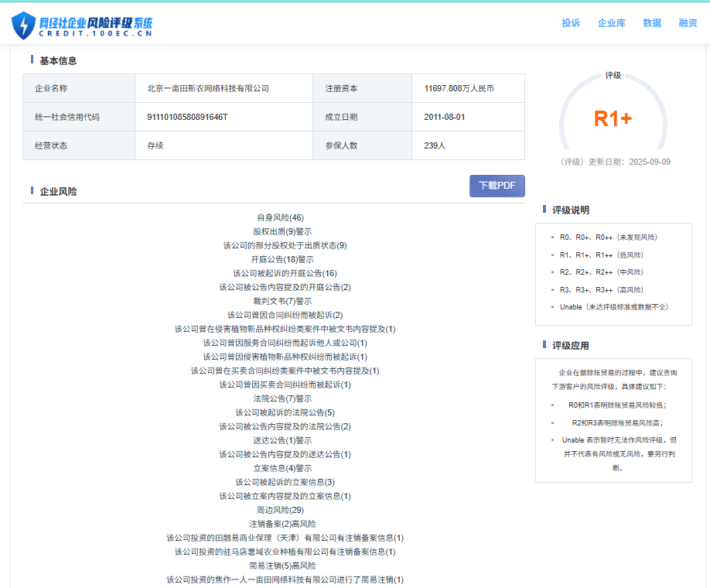Viewport: 710px width, 588px height.
Task: Click the 评级应用 section heading
Action: coord(571,346)
